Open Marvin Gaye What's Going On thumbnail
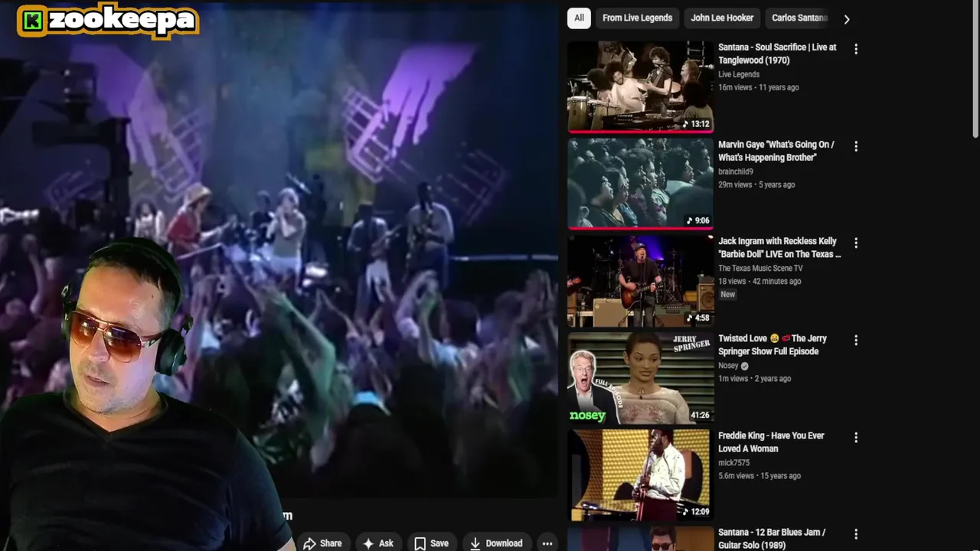 (641, 184)
